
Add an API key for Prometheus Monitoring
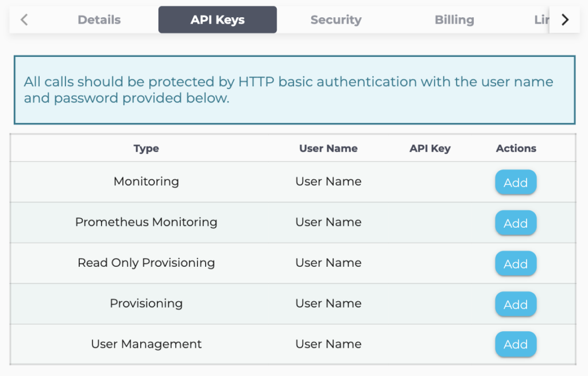tap(515, 222)
